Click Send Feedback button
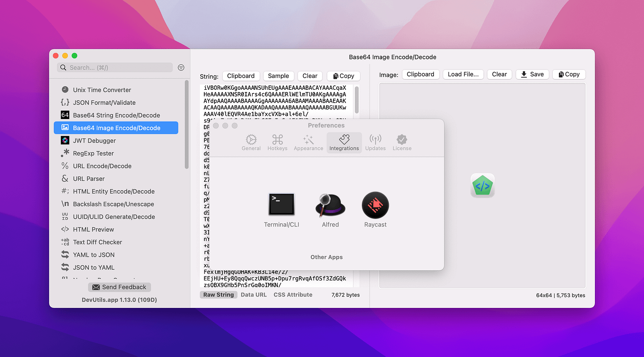This screenshot has width=644, height=357. pyautogui.click(x=119, y=287)
